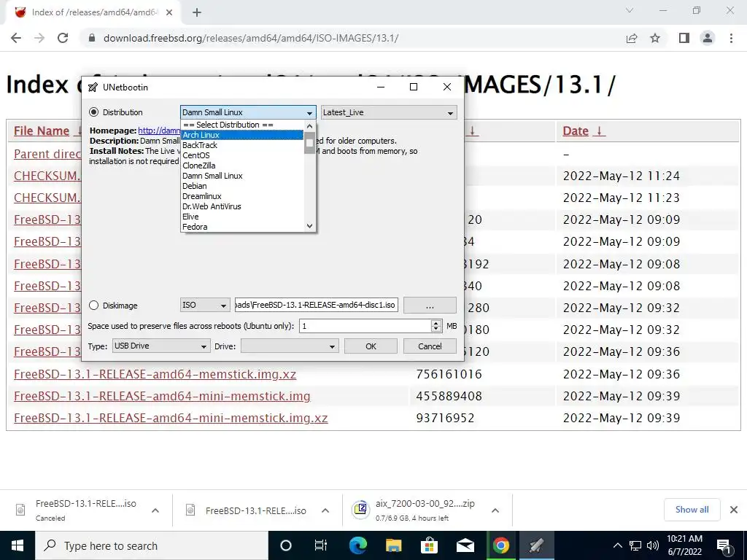Open Cortana from the taskbar
747x560 pixels.
(x=286, y=545)
